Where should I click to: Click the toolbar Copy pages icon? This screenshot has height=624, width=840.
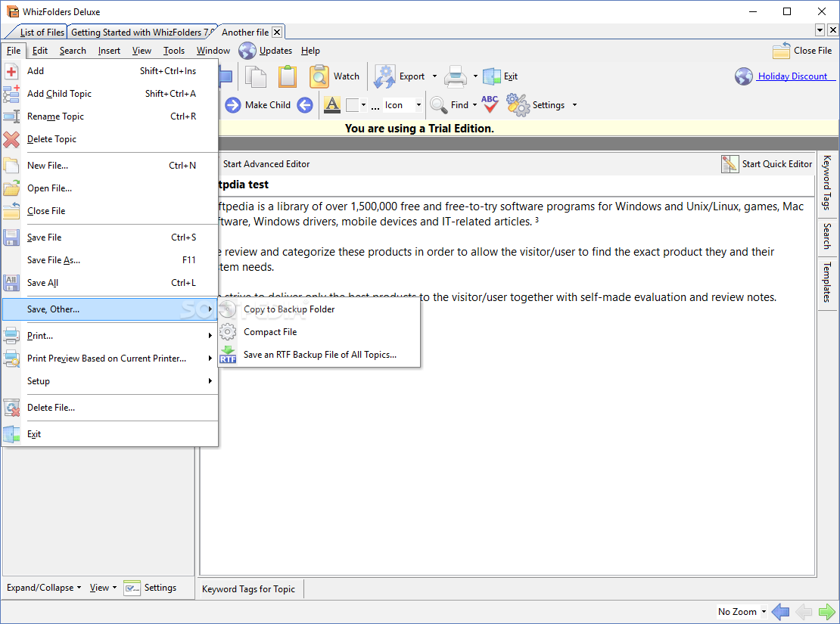click(256, 76)
